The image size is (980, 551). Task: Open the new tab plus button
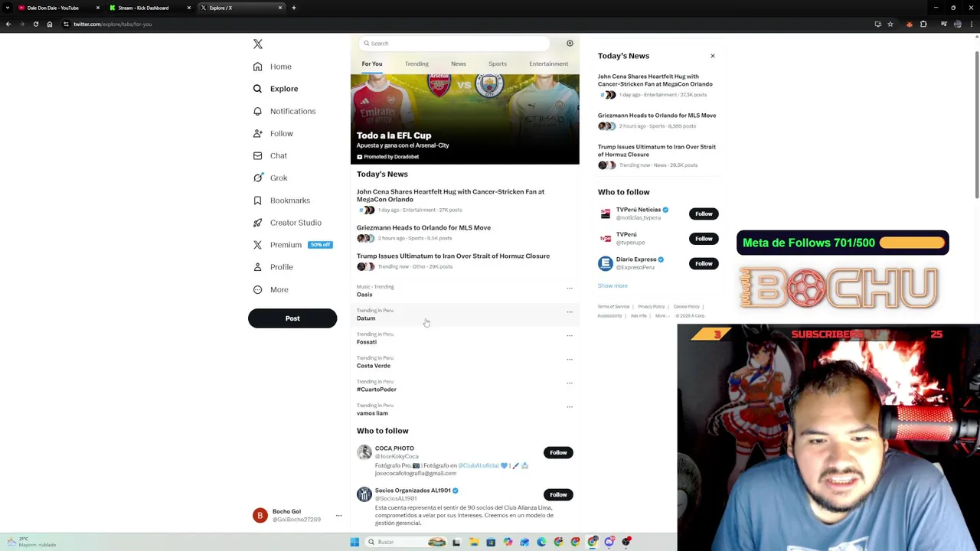tap(293, 8)
